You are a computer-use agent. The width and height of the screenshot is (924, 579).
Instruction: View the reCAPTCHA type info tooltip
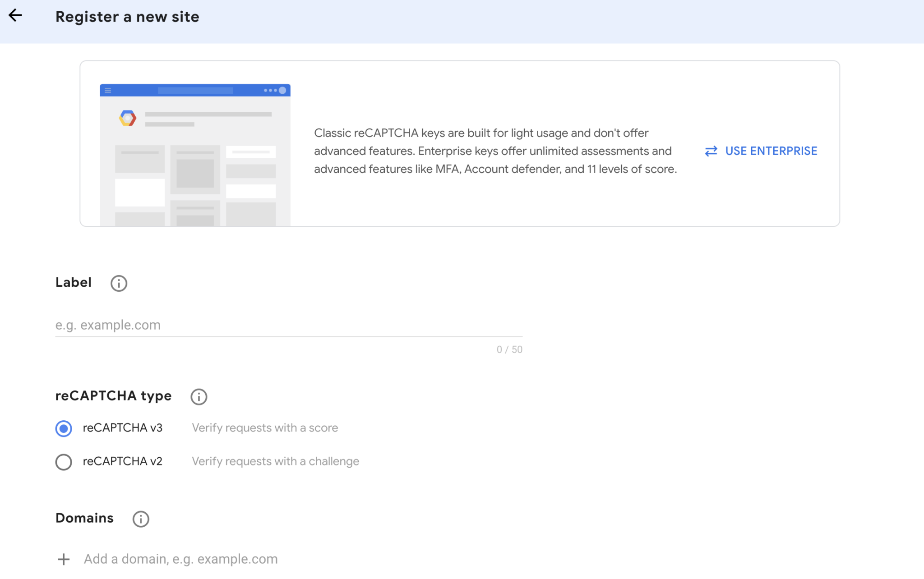pos(199,396)
